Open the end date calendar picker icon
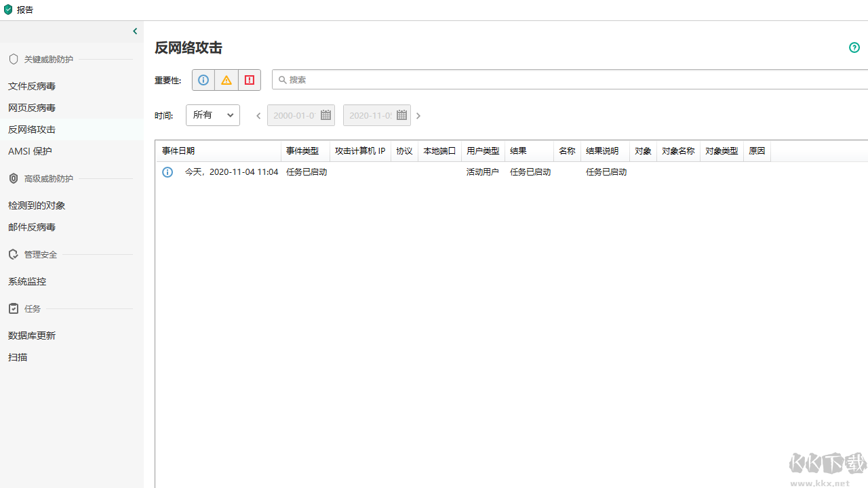Screen dimensions: 868x488 click(401, 115)
